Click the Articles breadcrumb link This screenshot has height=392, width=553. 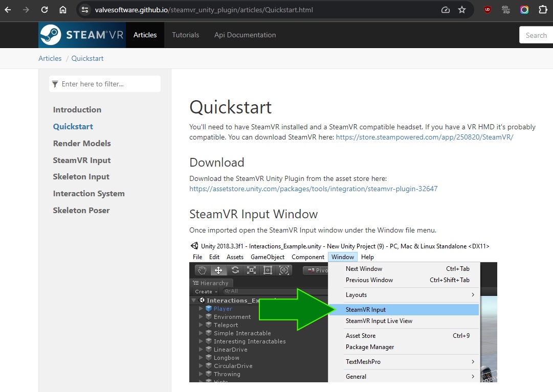[x=50, y=58]
